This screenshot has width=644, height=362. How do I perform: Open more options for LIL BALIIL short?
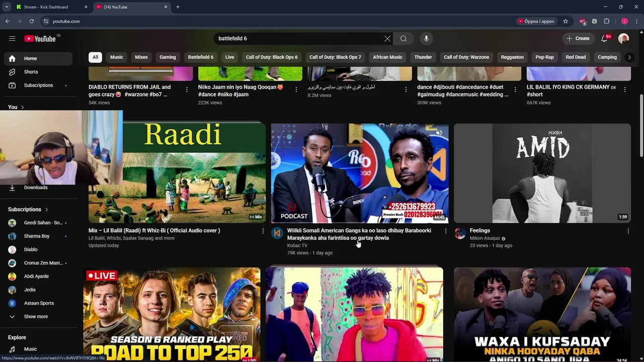(625, 89)
